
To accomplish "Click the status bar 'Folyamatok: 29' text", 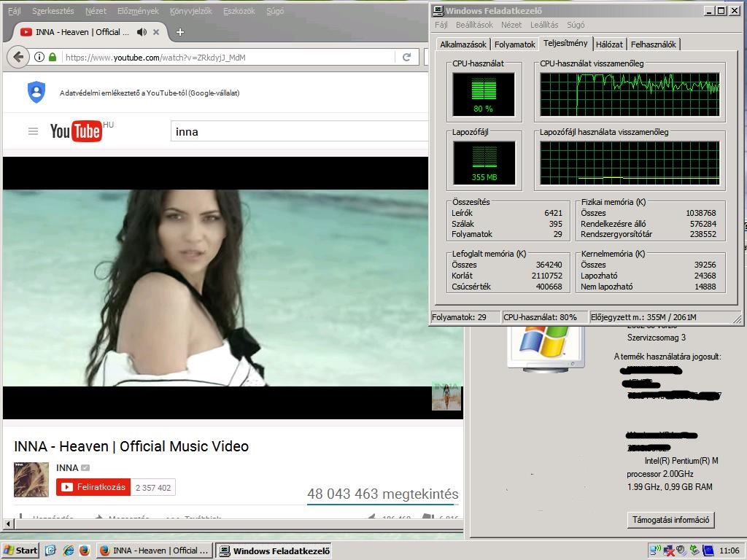I will 459,317.
